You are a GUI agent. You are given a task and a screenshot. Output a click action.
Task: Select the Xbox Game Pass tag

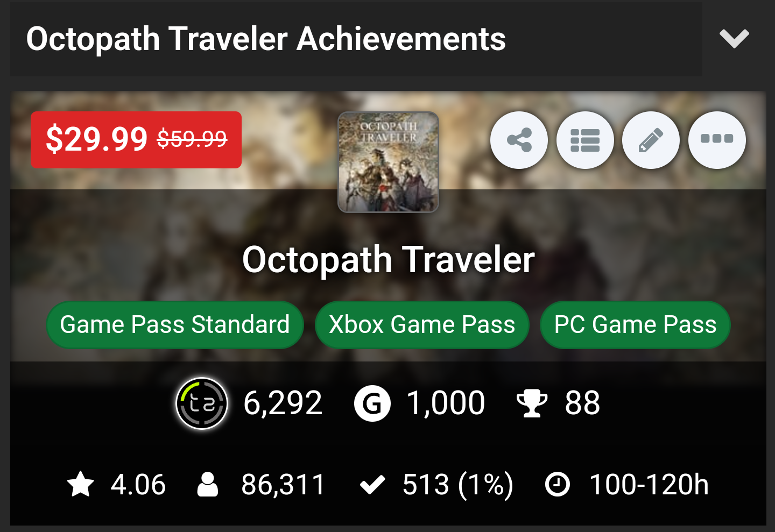422,325
